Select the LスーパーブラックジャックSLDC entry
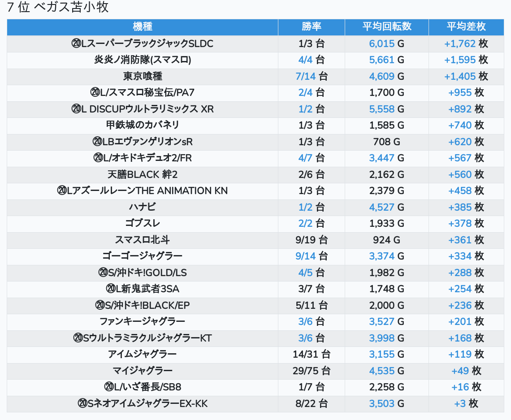This screenshot has height=420, width=511. pos(143,43)
